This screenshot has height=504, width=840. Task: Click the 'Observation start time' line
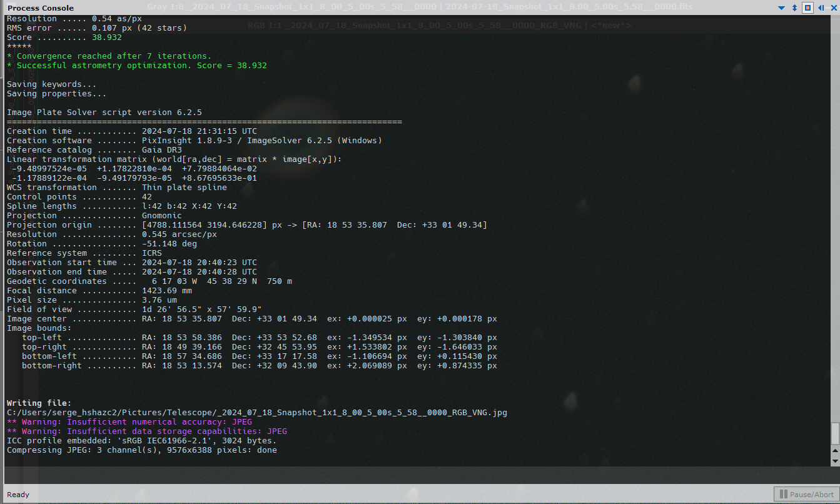pos(132,263)
